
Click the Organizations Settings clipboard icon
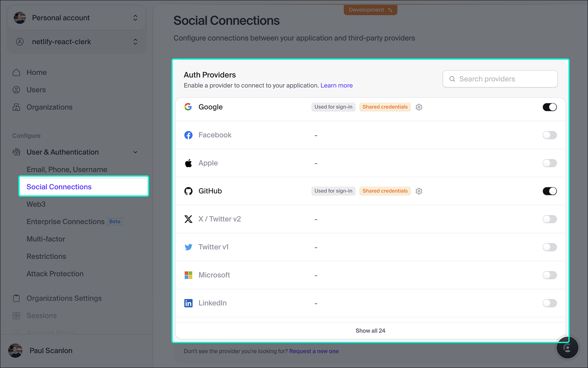tap(16, 298)
